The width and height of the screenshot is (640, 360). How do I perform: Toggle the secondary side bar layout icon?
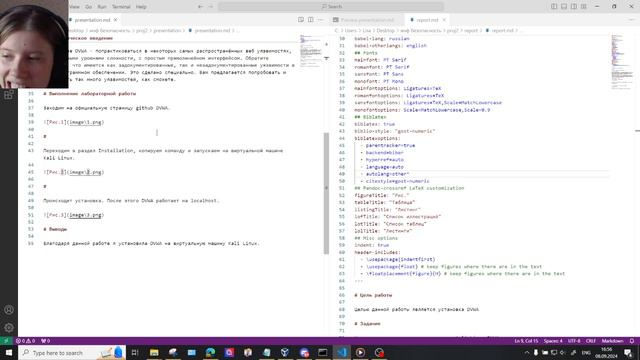tap(574, 7)
